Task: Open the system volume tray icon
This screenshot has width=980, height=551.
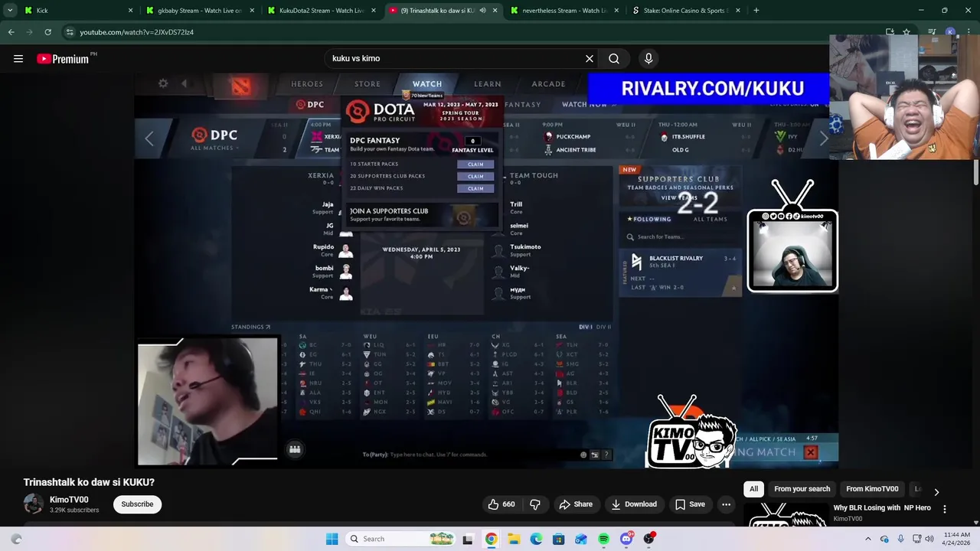Action: [x=929, y=539]
